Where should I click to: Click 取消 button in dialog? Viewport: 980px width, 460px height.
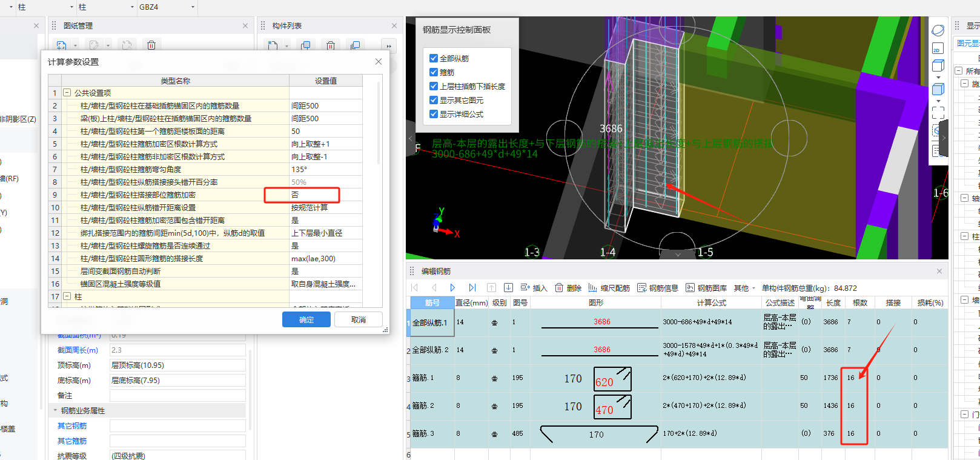[x=359, y=319]
